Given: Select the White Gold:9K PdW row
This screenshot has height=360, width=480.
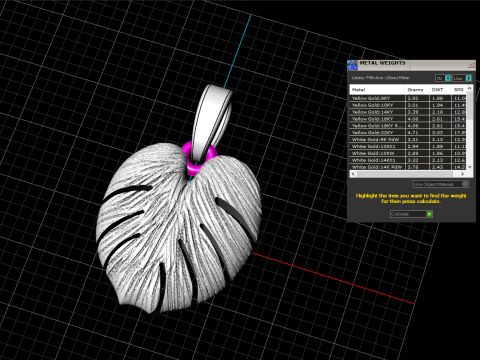Looking at the screenshot, I should point(408,140).
